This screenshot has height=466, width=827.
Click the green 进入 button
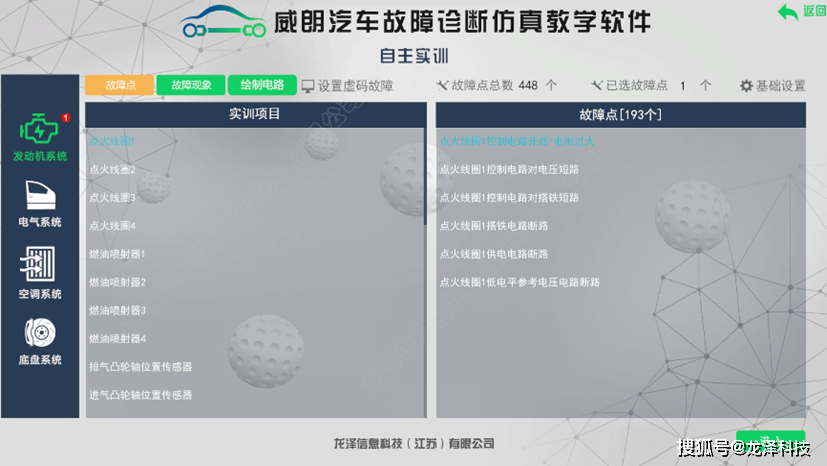(x=771, y=439)
